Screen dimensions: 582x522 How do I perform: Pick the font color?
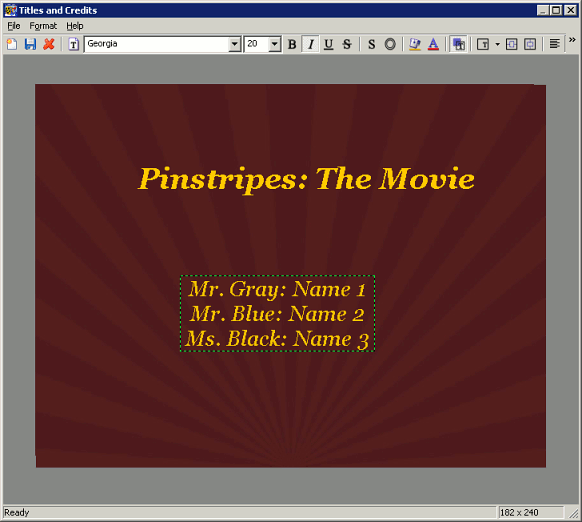(x=433, y=44)
